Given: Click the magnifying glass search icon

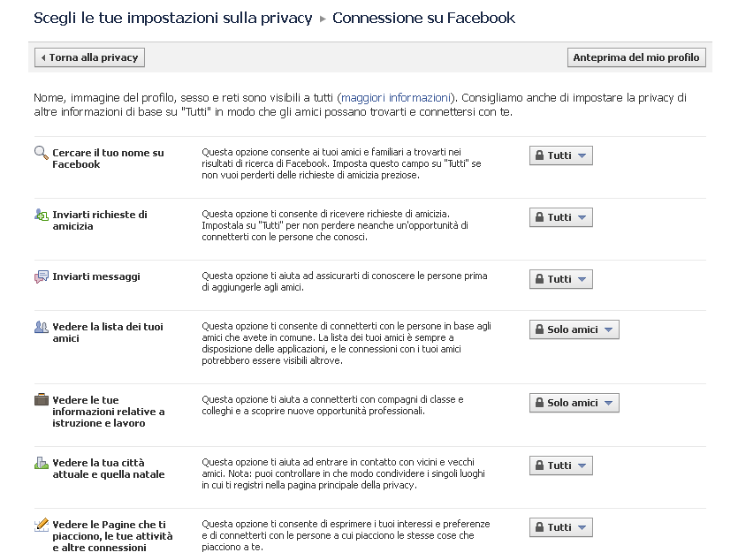Looking at the screenshot, I should pos(42,152).
